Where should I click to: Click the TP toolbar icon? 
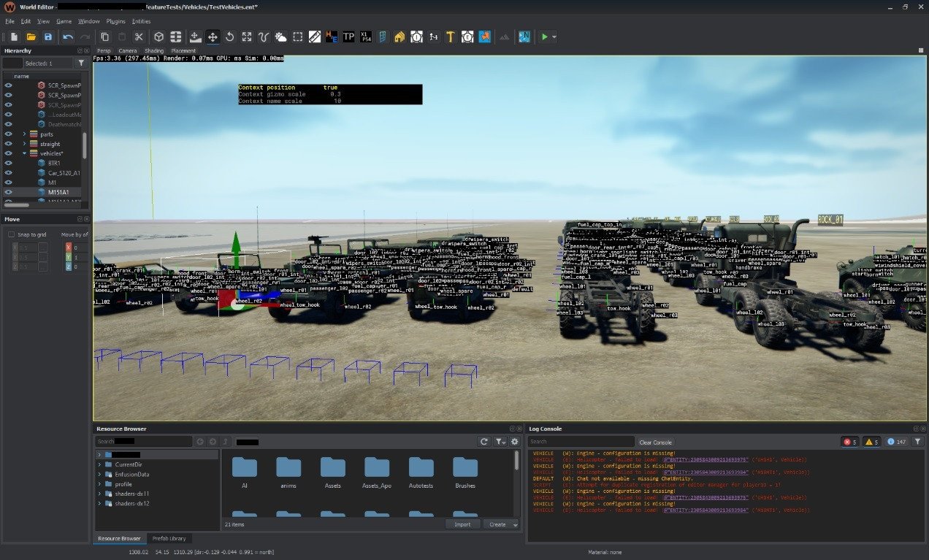348,37
